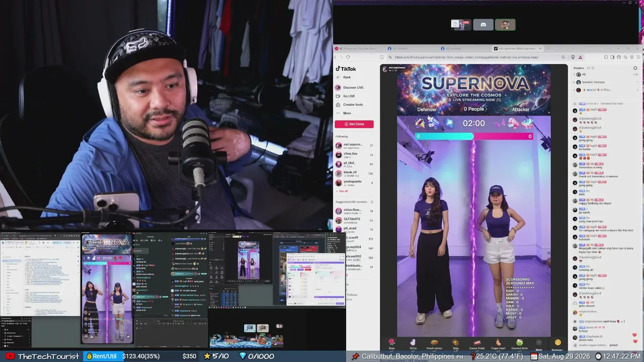Click the red Get Coins button
The image size is (644, 362).
click(x=354, y=124)
